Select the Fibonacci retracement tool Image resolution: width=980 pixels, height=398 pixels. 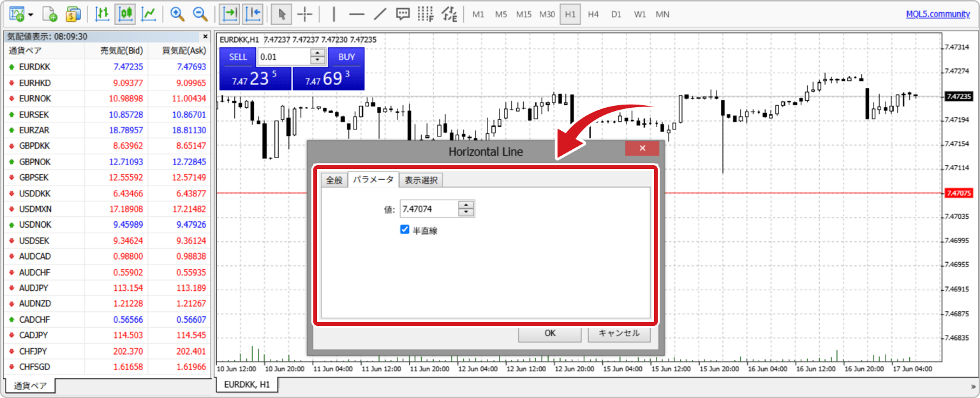(425, 13)
